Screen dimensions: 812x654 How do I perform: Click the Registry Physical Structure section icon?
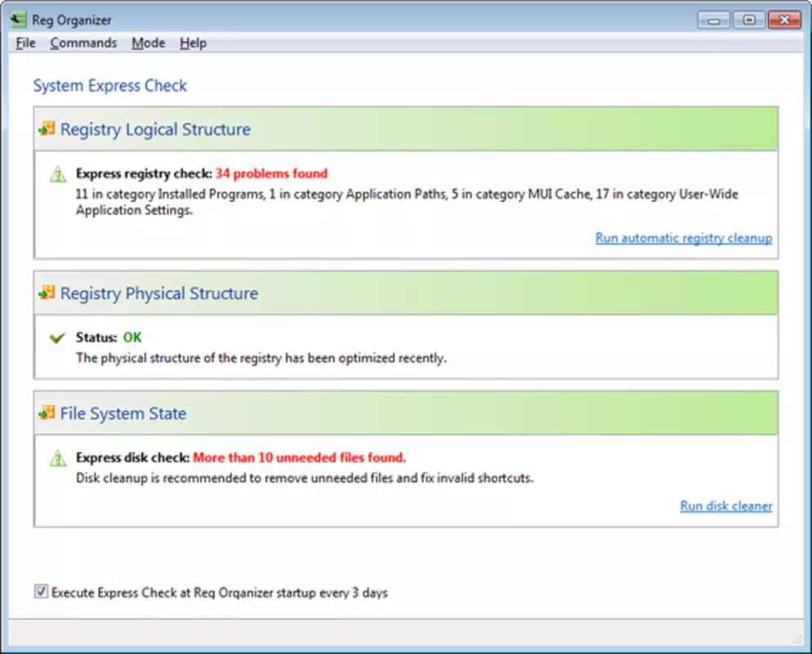pyautogui.click(x=47, y=293)
